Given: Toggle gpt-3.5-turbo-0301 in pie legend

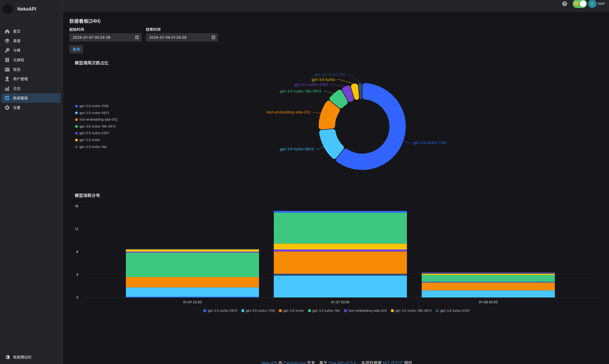Looking at the screenshot, I should (92, 133).
